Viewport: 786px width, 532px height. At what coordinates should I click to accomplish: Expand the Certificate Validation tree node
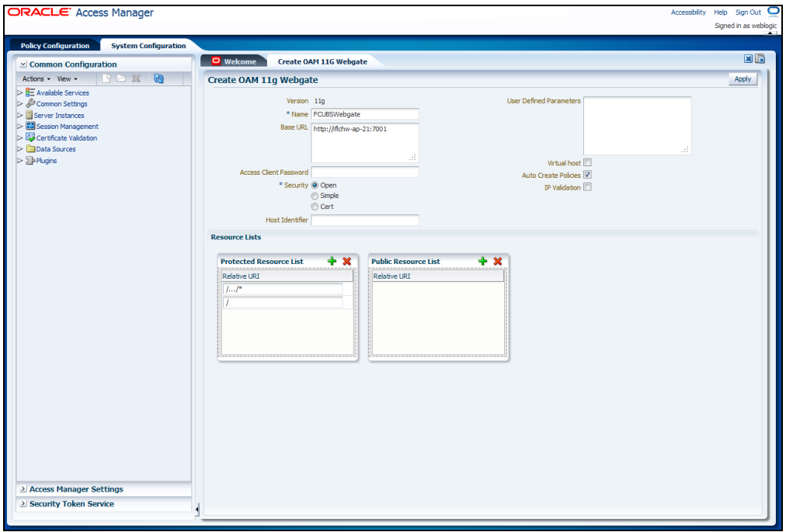pos(20,138)
